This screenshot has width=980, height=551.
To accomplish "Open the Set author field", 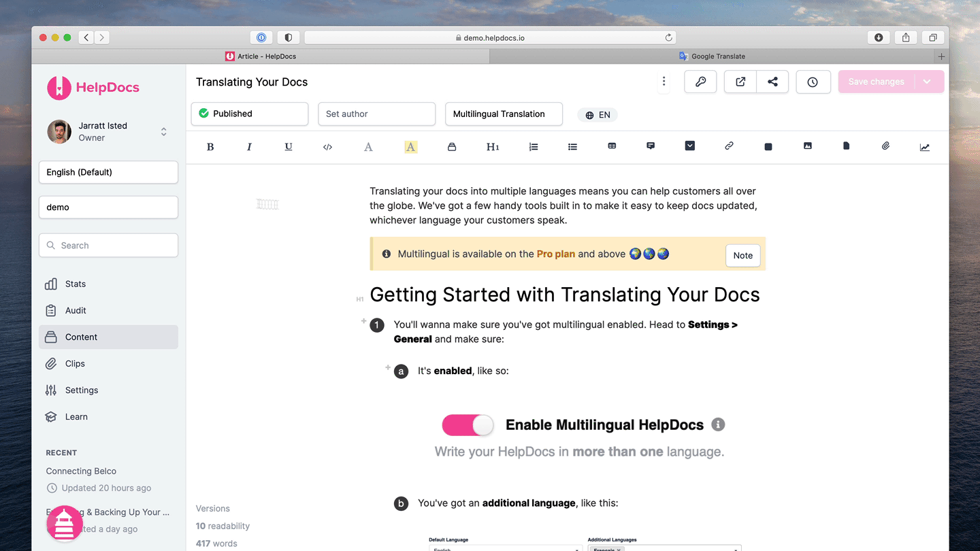I will point(376,114).
